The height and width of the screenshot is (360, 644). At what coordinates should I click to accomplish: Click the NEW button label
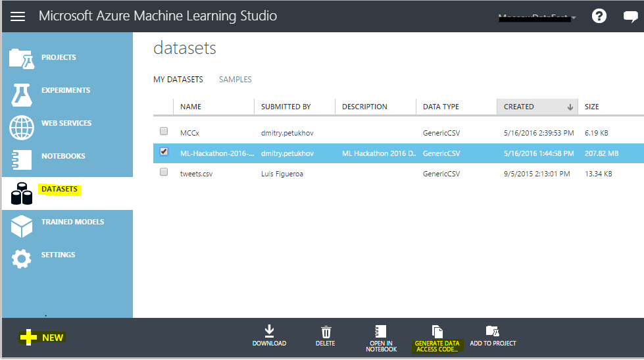53,338
